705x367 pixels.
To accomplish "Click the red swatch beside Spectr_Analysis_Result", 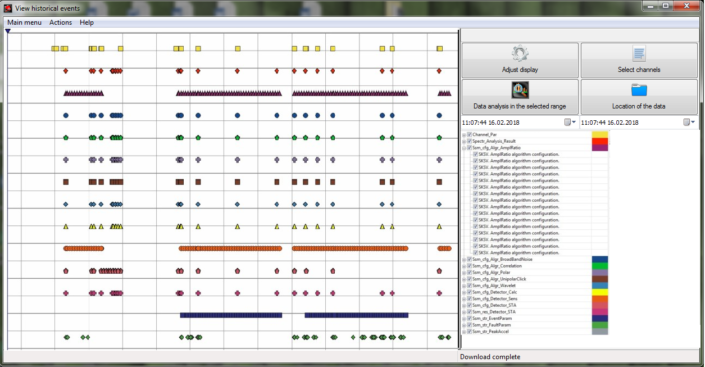I will (x=600, y=141).
